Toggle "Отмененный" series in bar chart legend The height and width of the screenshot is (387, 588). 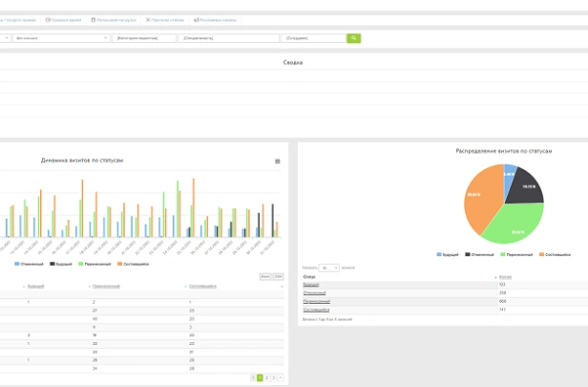click(29, 264)
